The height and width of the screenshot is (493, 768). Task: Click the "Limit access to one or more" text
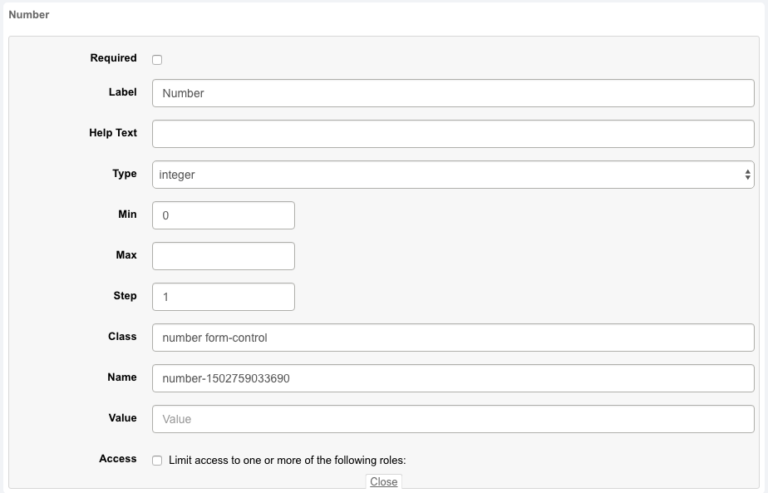[288, 460]
